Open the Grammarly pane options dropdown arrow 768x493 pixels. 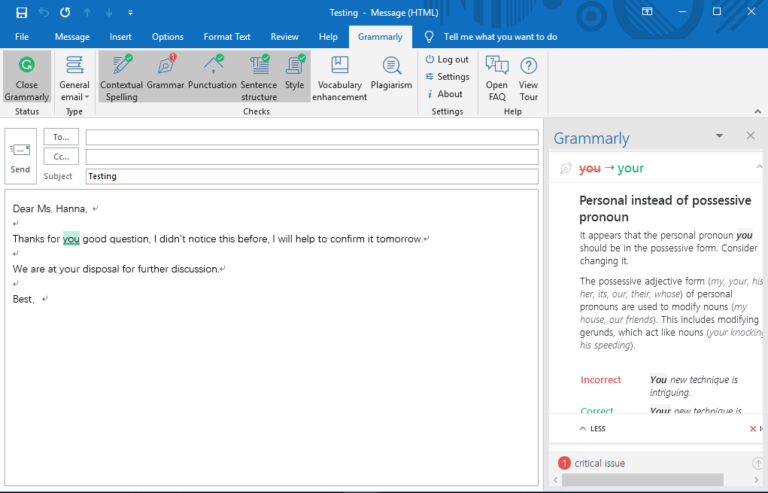click(720, 136)
